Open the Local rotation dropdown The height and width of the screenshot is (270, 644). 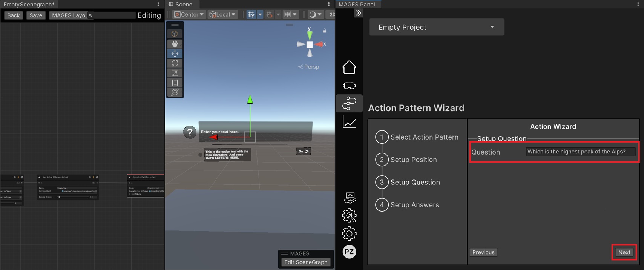click(222, 15)
